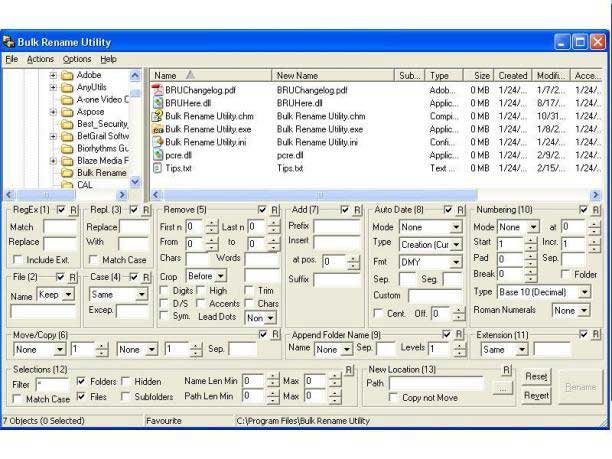Click the Bulk Rename Utility title bar icon
The width and height of the screenshot is (612, 459).
point(8,42)
